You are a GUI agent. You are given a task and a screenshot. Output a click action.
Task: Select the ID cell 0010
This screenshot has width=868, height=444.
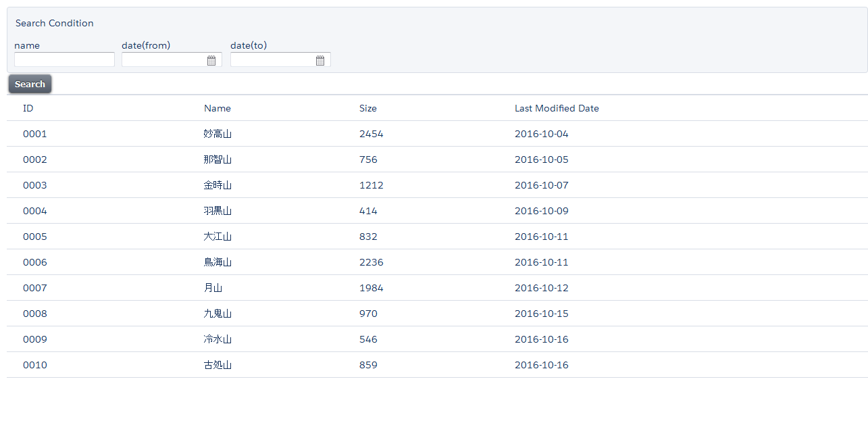pos(35,365)
